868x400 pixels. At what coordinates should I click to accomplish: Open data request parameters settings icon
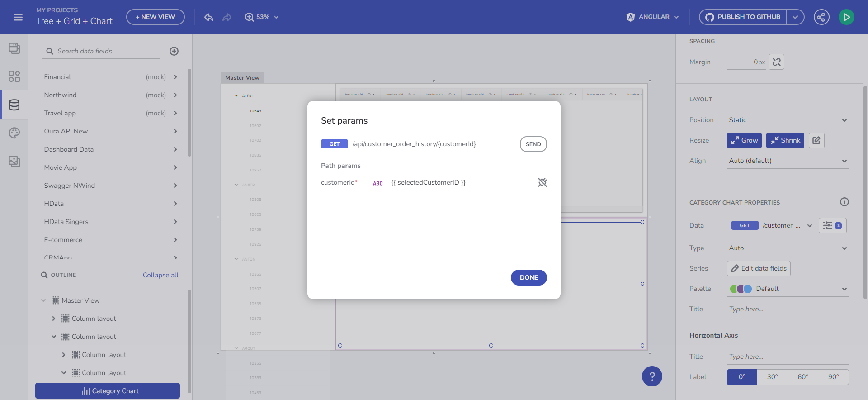(x=832, y=225)
